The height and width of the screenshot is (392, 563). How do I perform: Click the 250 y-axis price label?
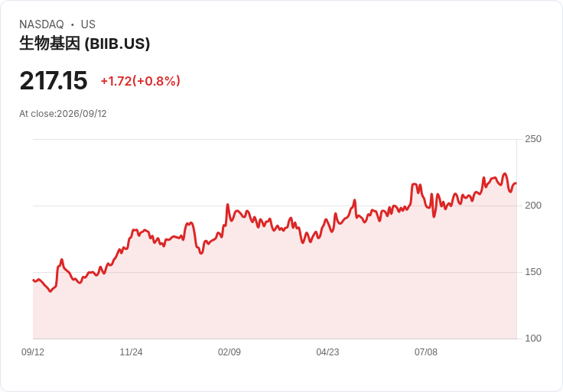[x=533, y=139]
